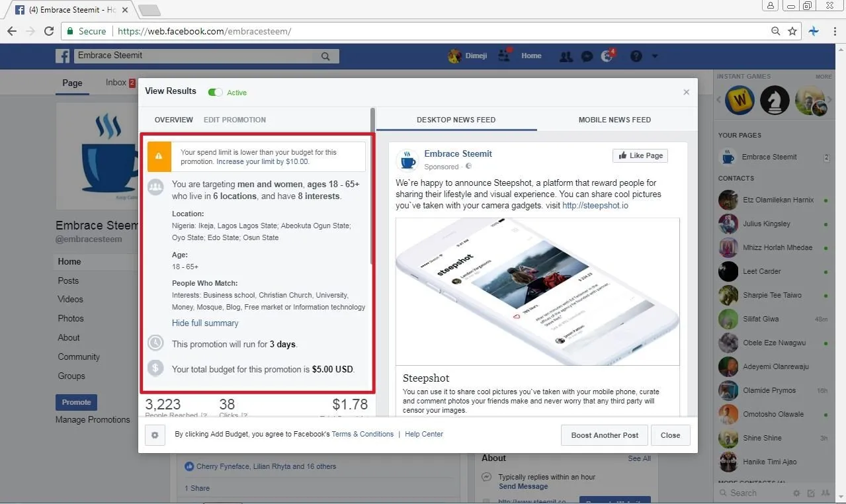846x504 pixels.
Task: Open http://steepshot.io link in ad text
Action: click(595, 206)
